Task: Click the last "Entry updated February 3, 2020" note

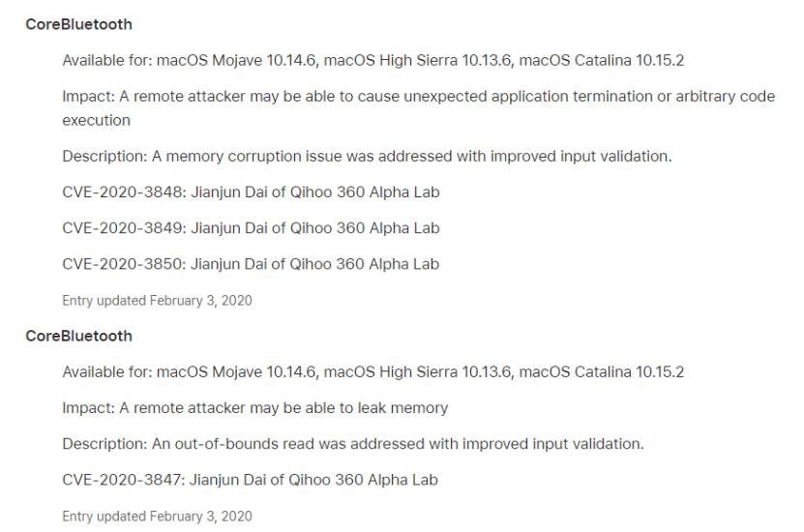Action: click(x=157, y=517)
